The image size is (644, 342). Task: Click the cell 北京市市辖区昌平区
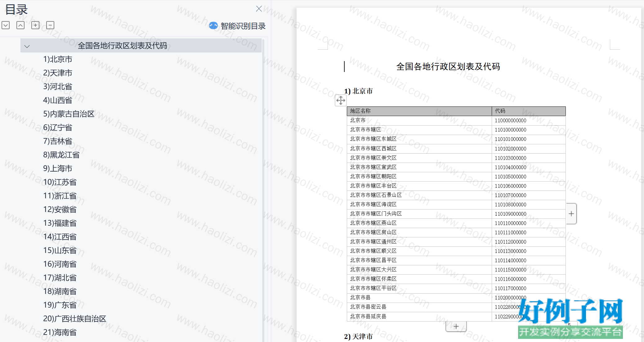(x=419, y=260)
